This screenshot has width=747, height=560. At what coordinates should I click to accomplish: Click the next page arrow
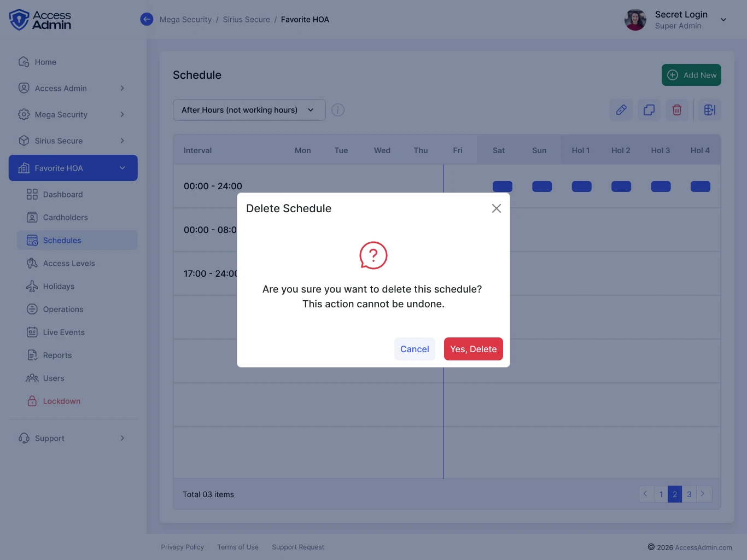704,494
